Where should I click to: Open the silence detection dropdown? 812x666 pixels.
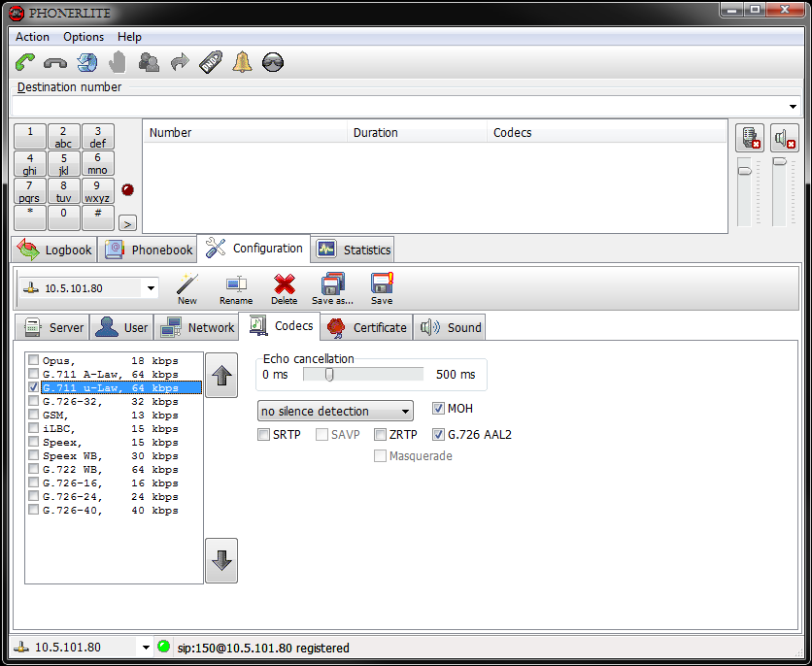pyautogui.click(x=335, y=411)
